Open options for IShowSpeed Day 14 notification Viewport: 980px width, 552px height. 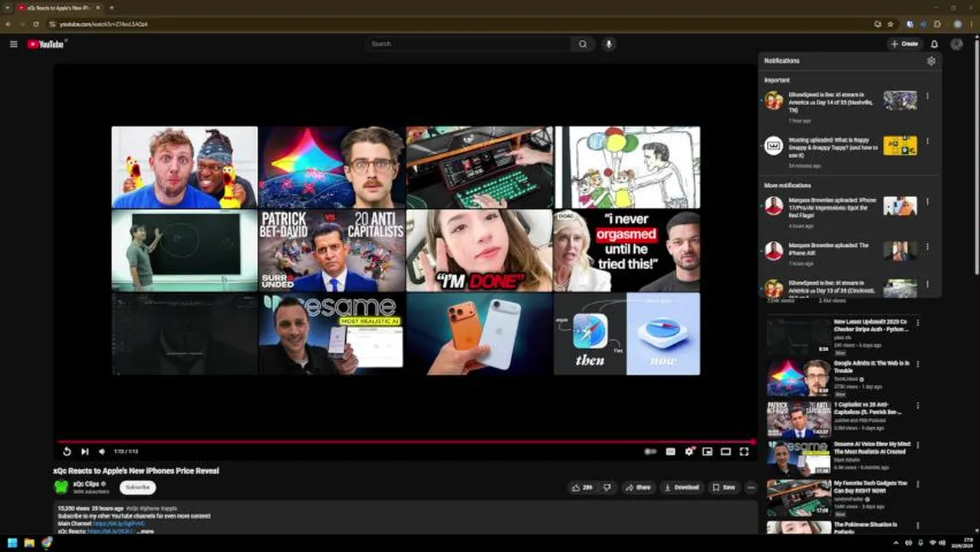927,97
